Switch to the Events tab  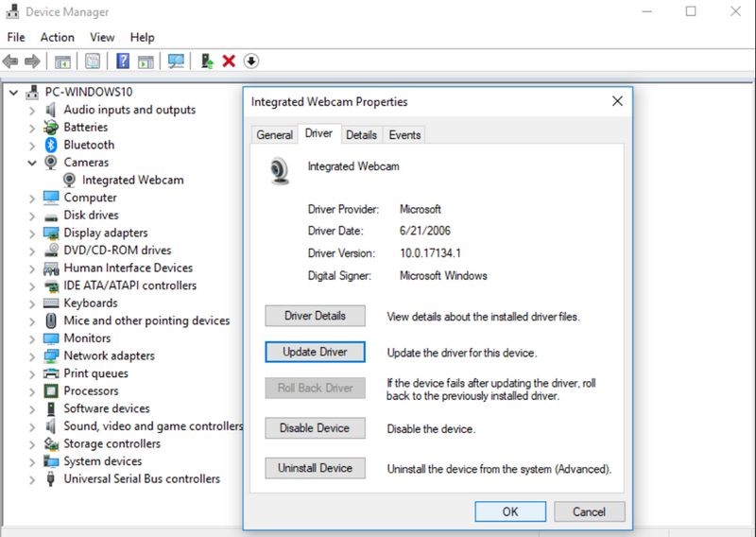coord(405,135)
